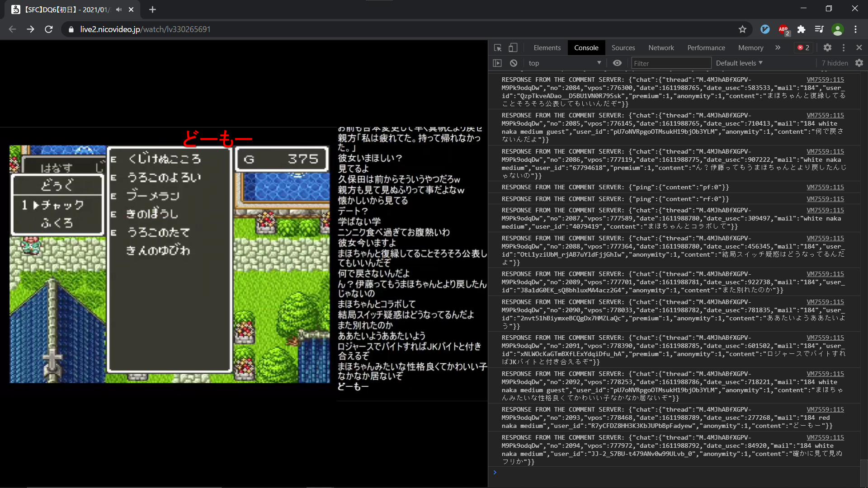Image resolution: width=868 pixels, height=488 pixels.
Task: Open DevTools customize three-dot menu
Action: coord(844,47)
